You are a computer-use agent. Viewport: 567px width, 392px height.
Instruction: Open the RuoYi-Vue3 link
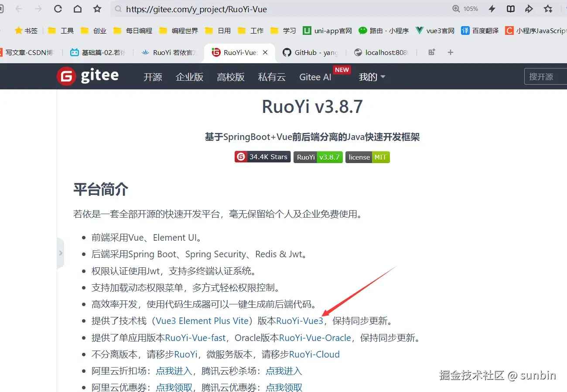(300, 321)
